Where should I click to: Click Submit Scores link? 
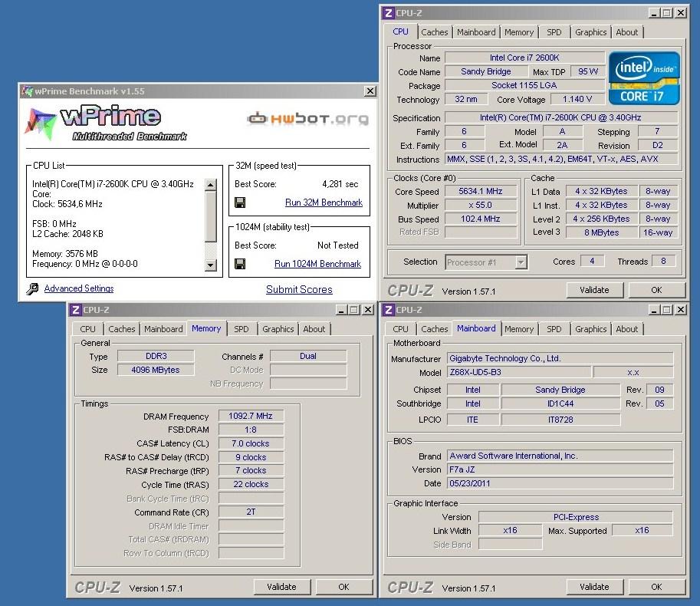click(299, 289)
